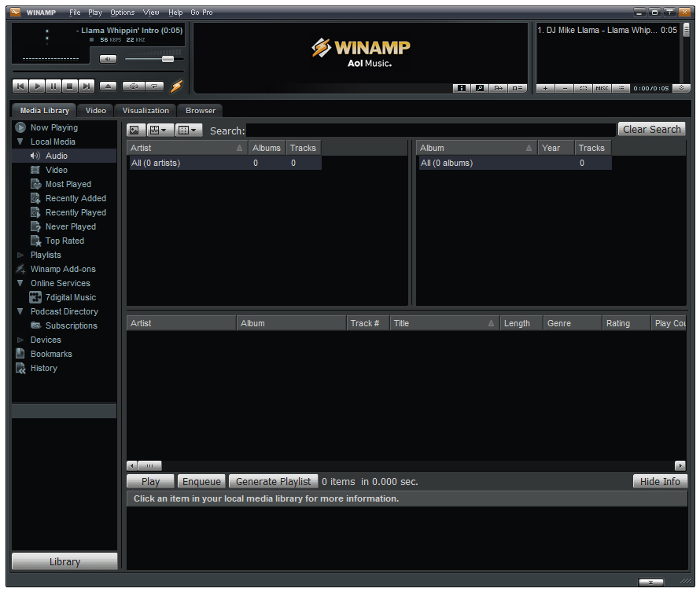Expand the Devices tree node
The width and height of the screenshot is (700, 592).
coord(20,340)
